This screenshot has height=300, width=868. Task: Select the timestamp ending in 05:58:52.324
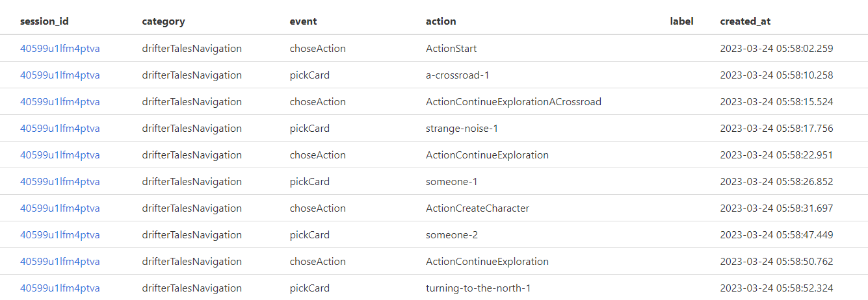click(776, 288)
